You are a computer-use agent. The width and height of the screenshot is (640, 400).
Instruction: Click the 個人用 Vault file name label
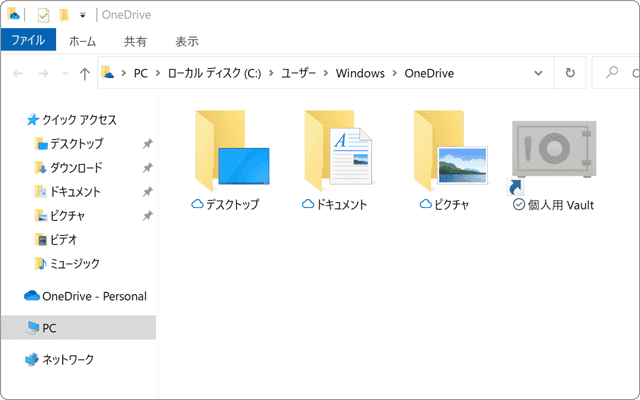(x=561, y=205)
